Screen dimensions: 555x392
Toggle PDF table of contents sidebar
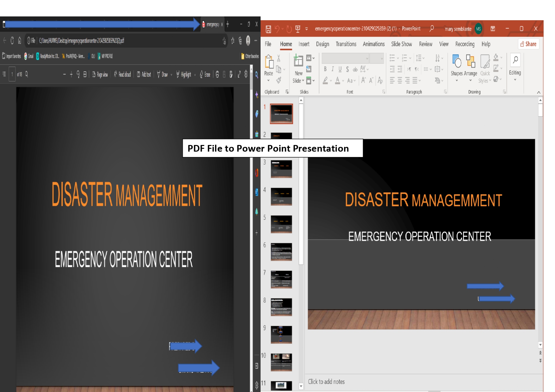[x=4, y=74]
